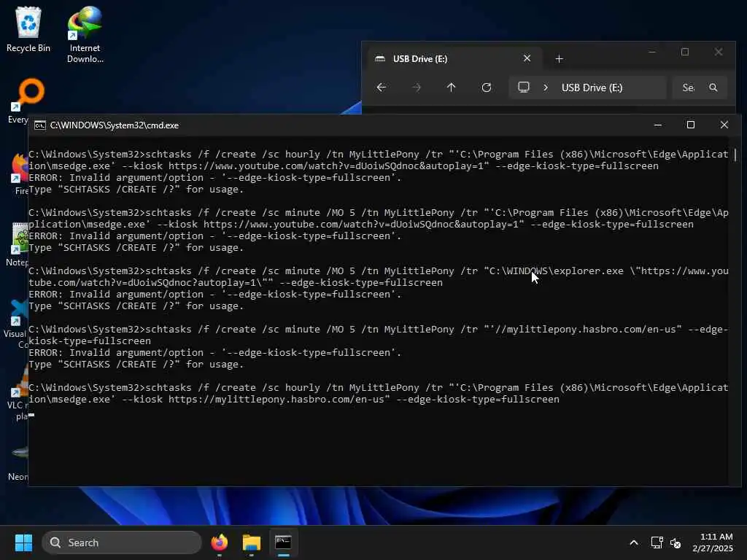Add a new tab in File Explorer
This screenshot has height=560, width=747.
[560, 58]
